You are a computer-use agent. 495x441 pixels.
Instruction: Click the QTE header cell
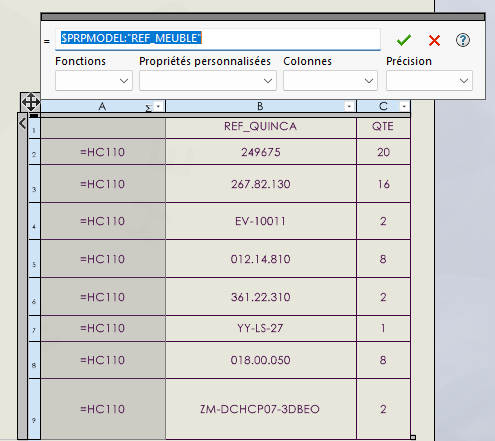click(x=383, y=127)
